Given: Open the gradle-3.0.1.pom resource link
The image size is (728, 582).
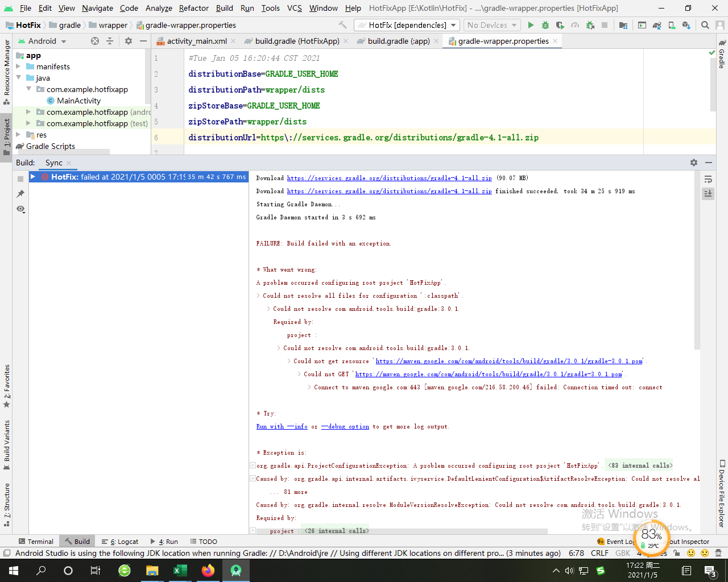Looking at the screenshot, I should 509,361.
